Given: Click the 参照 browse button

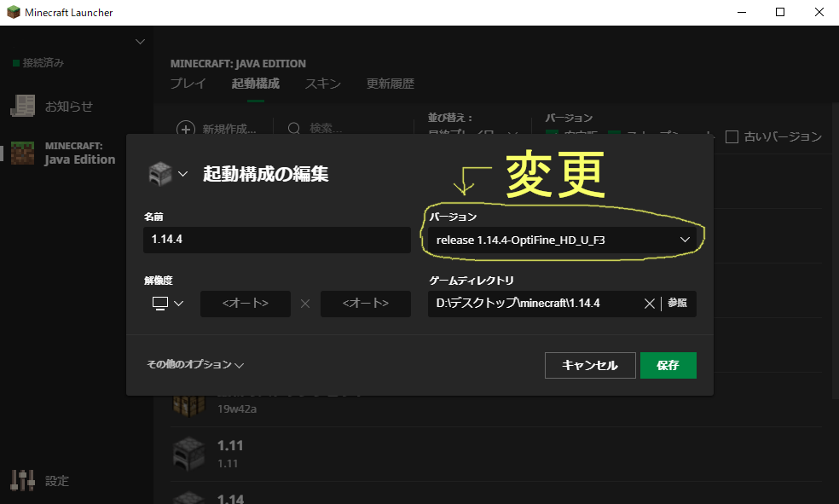Looking at the screenshot, I should [678, 303].
